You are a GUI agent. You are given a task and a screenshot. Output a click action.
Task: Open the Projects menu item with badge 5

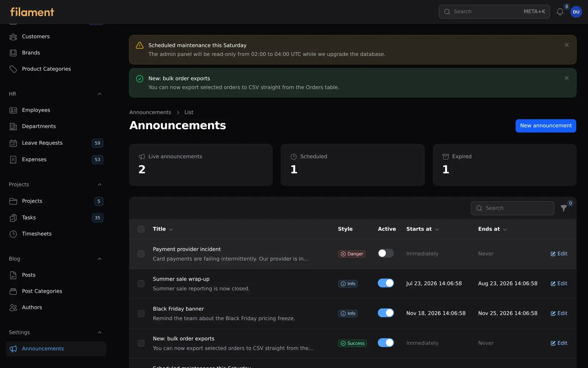coord(56,201)
